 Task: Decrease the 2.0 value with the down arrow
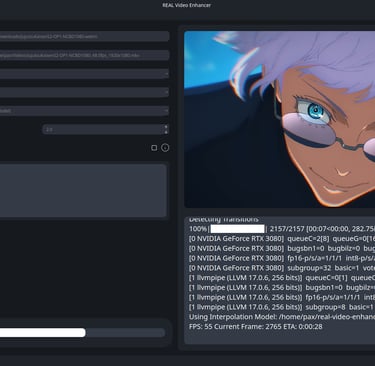pyautogui.click(x=166, y=132)
